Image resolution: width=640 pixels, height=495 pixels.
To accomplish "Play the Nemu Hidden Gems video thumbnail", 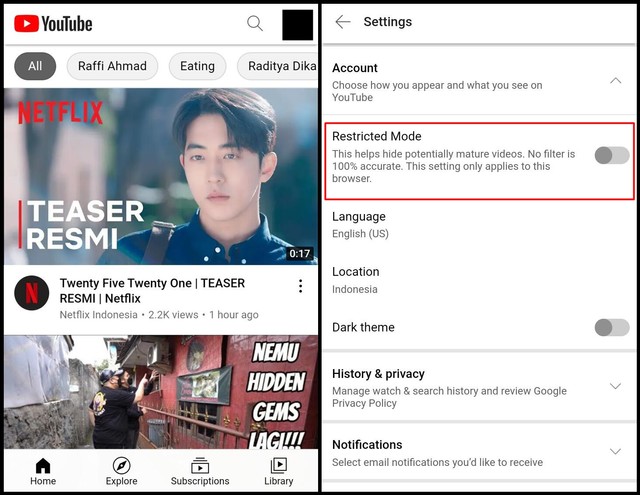I will (x=161, y=392).
